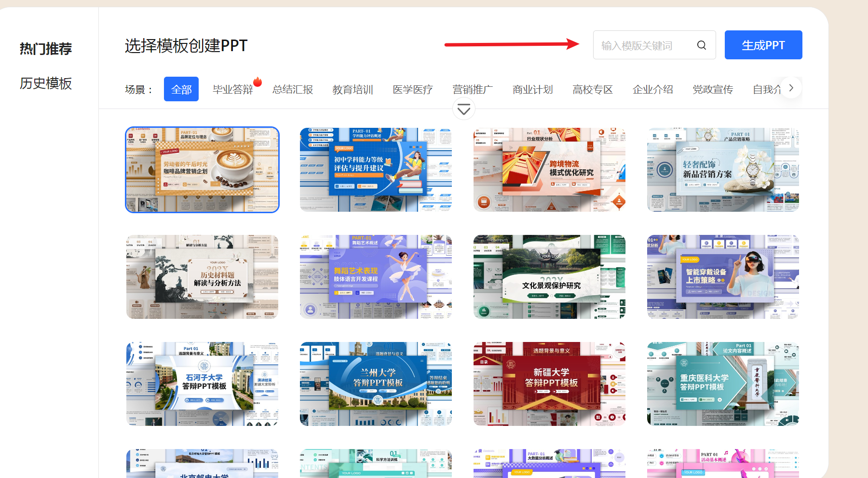
Task: Choose the 初中学科能力等级评估 template
Action: tap(376, 170)
